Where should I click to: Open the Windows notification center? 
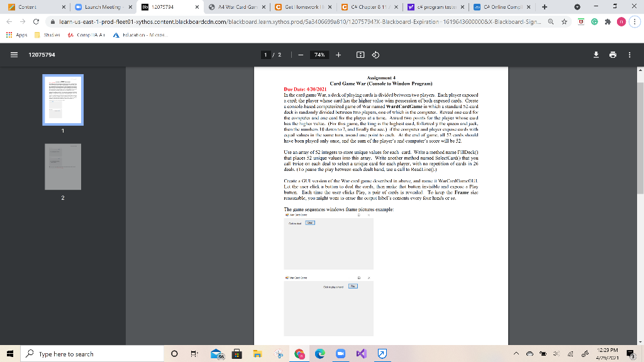click(631, 353)
